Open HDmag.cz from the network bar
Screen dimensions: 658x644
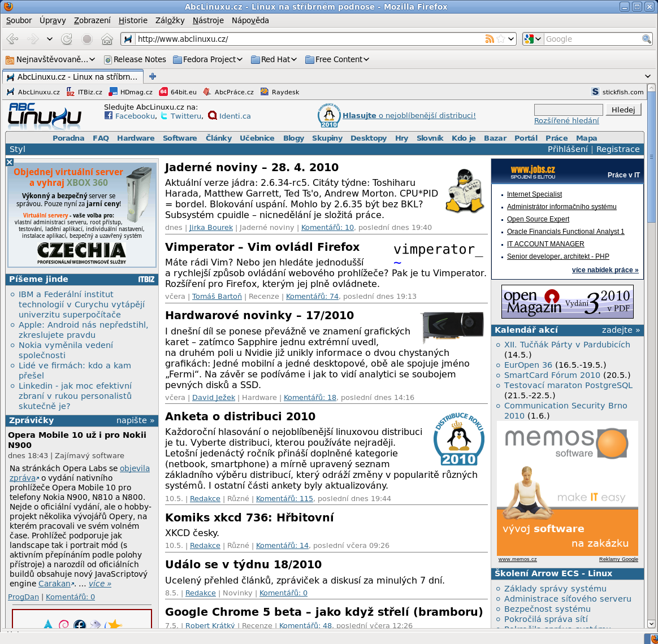coord(131,92)
